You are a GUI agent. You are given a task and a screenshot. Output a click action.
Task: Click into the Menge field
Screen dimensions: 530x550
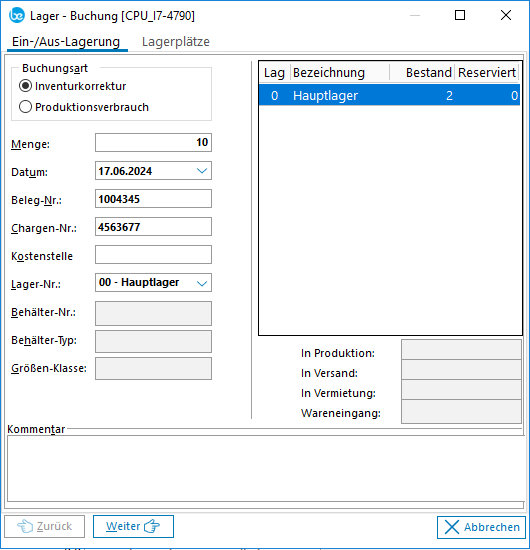click(153, 142)
